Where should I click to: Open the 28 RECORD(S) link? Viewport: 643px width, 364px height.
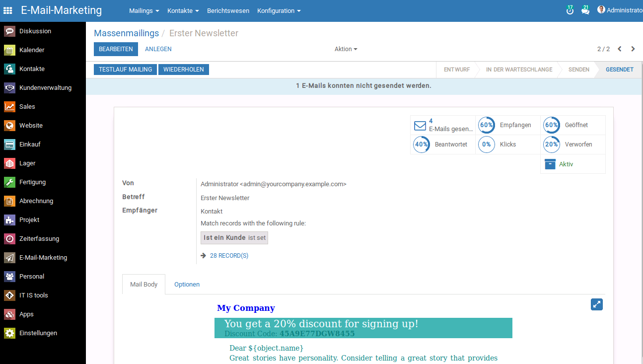point(229,256)
